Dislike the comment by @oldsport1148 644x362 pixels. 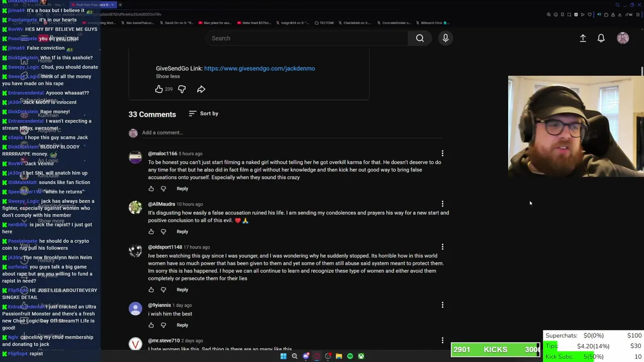(163, 290)
